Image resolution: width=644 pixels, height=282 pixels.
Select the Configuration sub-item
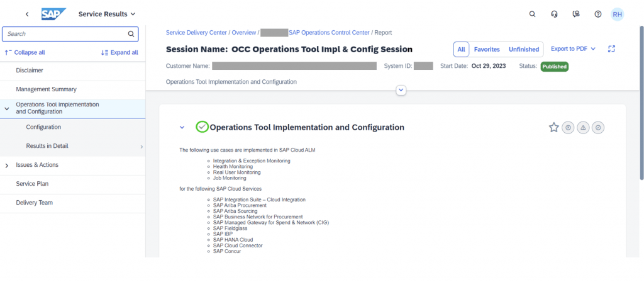pos(43,127)
